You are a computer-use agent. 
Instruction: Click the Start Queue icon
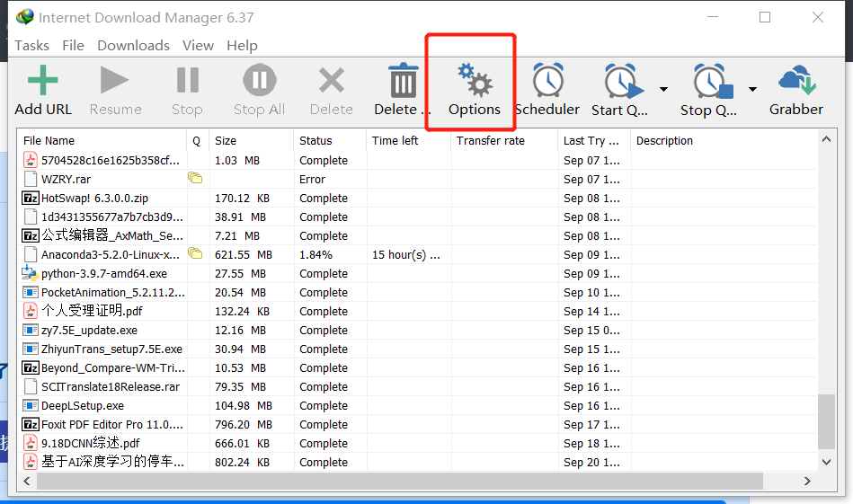623,82
